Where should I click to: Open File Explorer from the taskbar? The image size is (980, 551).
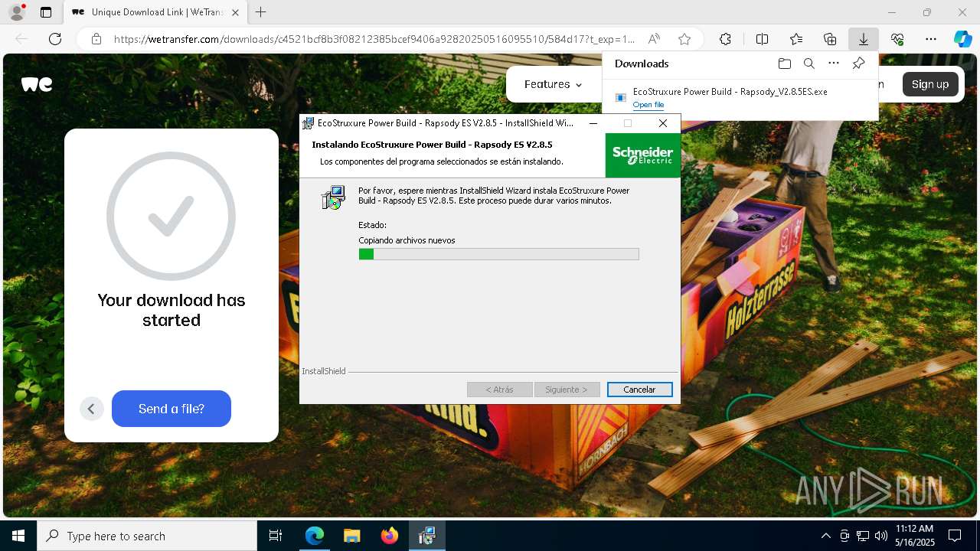[x=351, y=536]
